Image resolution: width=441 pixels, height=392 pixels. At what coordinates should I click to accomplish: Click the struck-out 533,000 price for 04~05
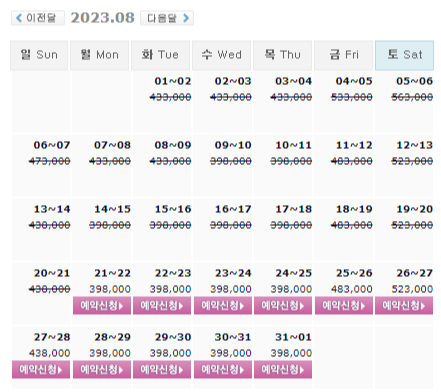pos(352,97)
